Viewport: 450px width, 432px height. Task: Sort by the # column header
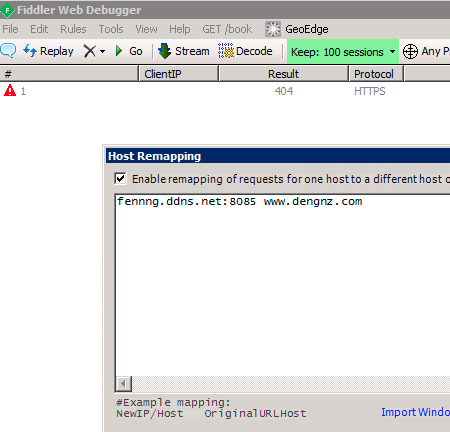tap(69, 74)
